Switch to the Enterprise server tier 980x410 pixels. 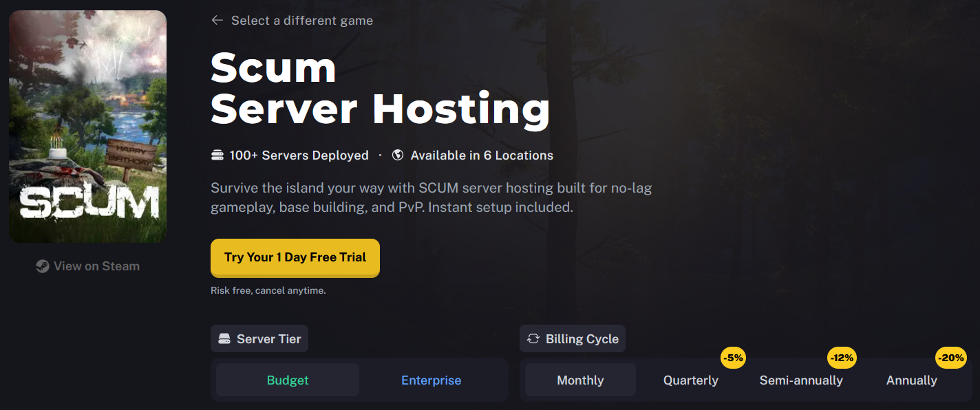[432, 380]
